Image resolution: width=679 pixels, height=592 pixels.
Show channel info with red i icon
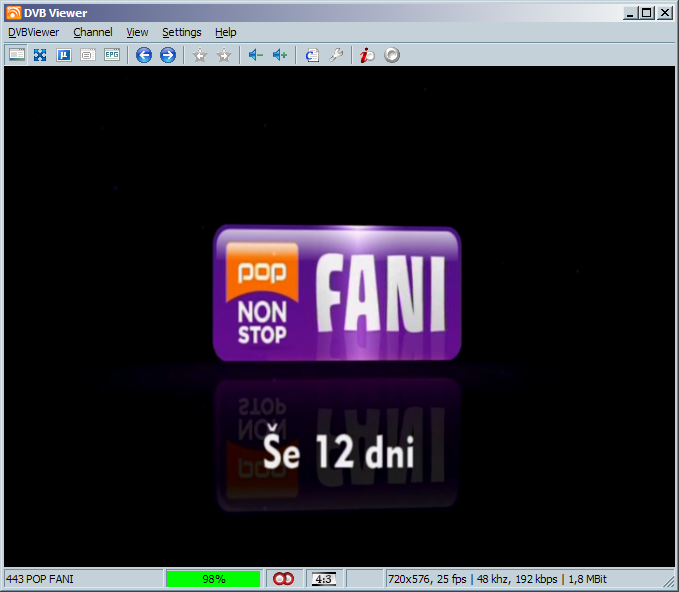coord(367,55)
